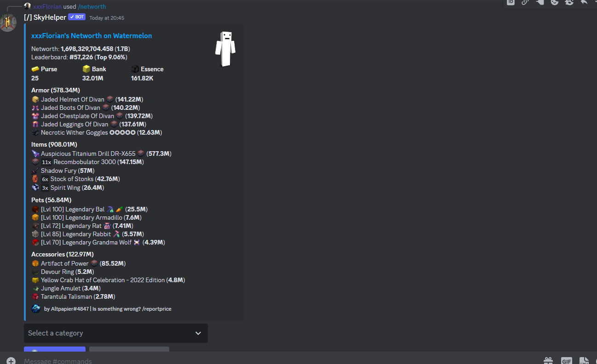
Task: Click the Copy ID message action
Action: pos(511,2)
